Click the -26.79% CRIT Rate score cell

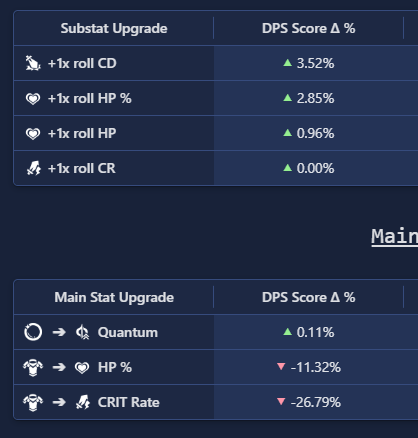(x=309, y=402)
